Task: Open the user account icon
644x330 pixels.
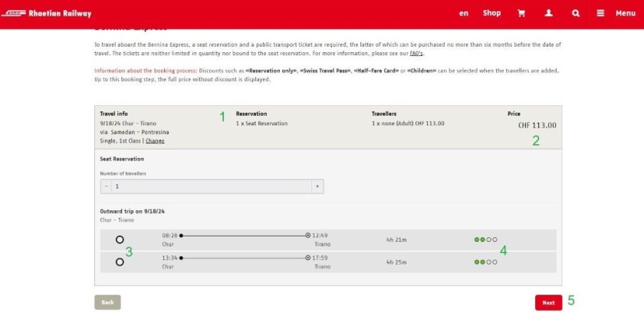Action: 548,13
